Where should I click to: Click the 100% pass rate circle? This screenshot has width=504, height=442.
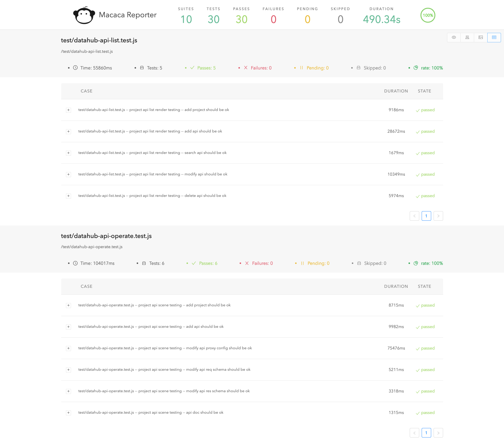click(428, 15)
